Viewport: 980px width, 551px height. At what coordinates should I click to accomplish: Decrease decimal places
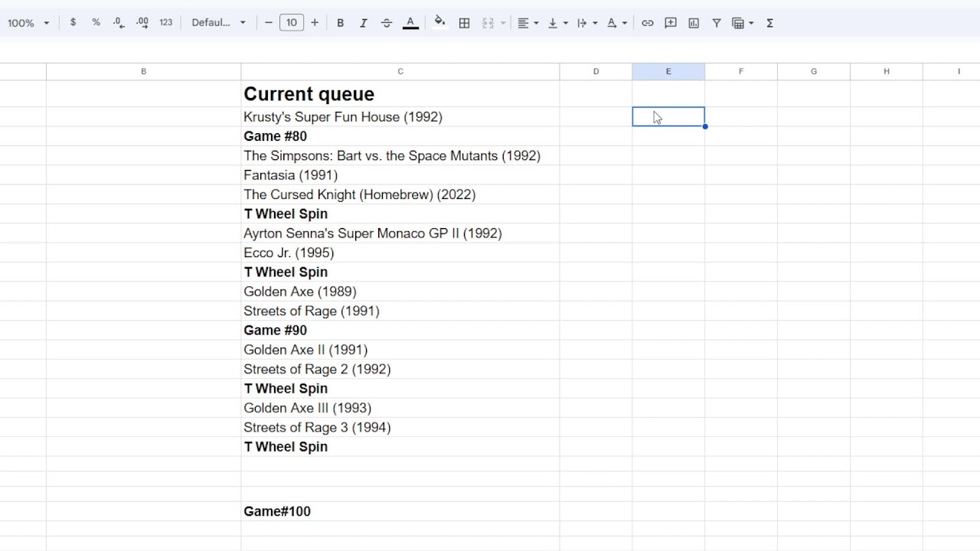tap(119, 23)
